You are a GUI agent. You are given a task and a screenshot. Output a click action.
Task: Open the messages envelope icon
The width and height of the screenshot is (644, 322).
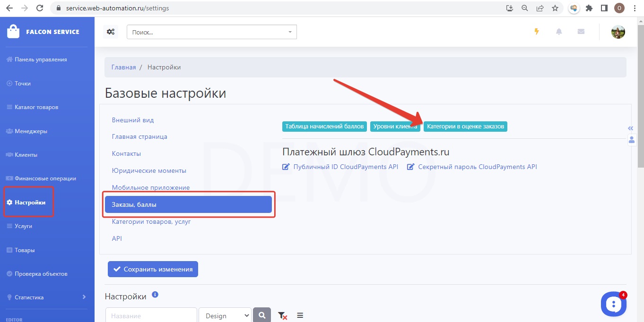(x=581, y=32)
